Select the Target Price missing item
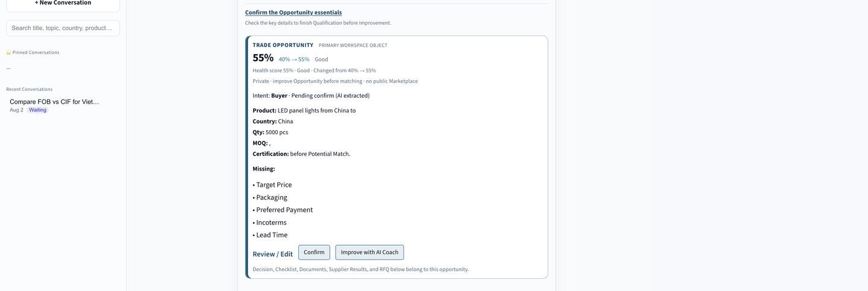This screenshot has height=291, width=868. tap(272, 185)
